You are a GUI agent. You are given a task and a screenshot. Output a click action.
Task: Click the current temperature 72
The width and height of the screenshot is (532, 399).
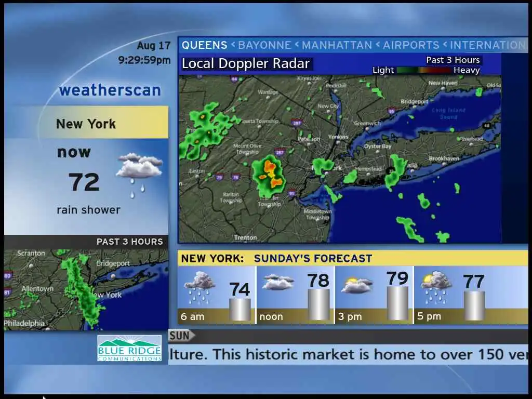pos(84,182)
